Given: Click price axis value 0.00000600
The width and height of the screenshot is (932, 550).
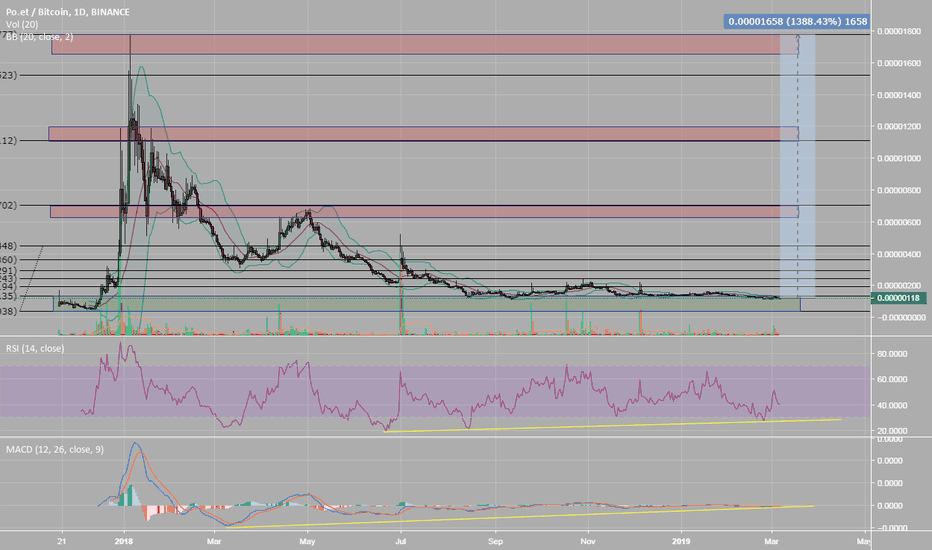Looking at the screenshot, I should [899, 222].
